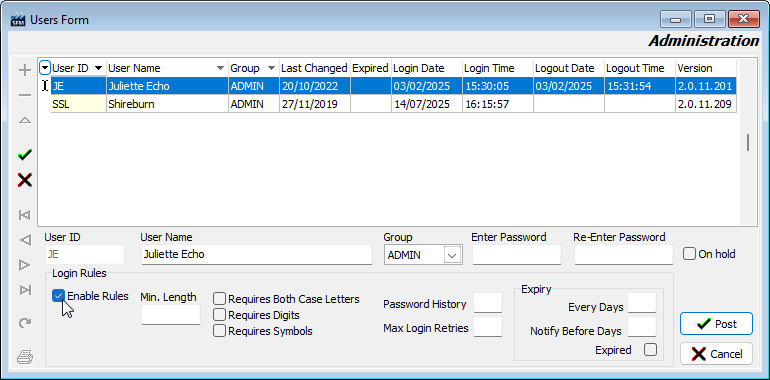Refresh the records with the circular arrow icon
This screenshot has width=770, height=380.
click(x=25, y=323)
